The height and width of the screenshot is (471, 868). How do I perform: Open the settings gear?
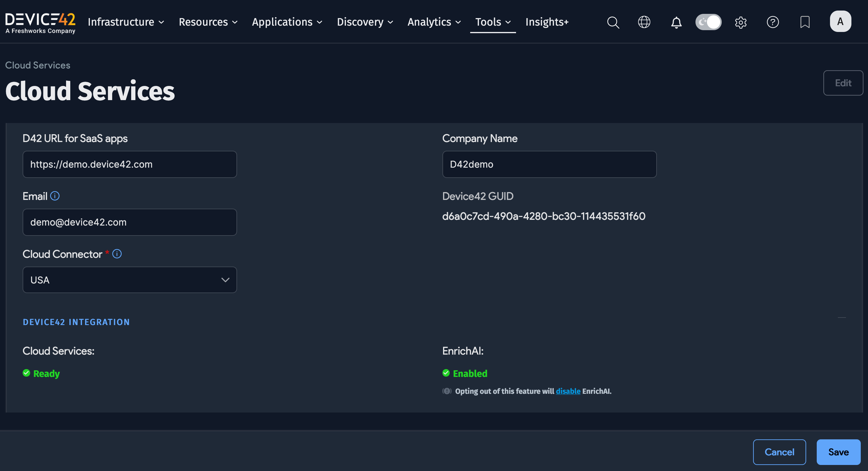pyautogui.click(x=741, y=22)
